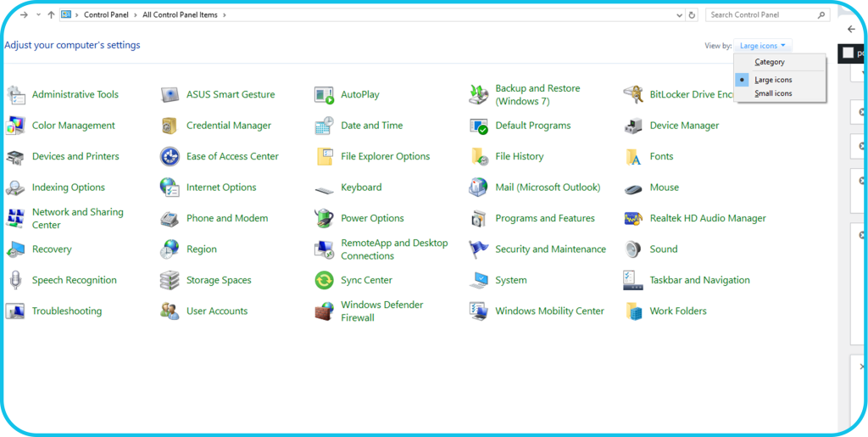Open the User Accounts link

(217, 311)
